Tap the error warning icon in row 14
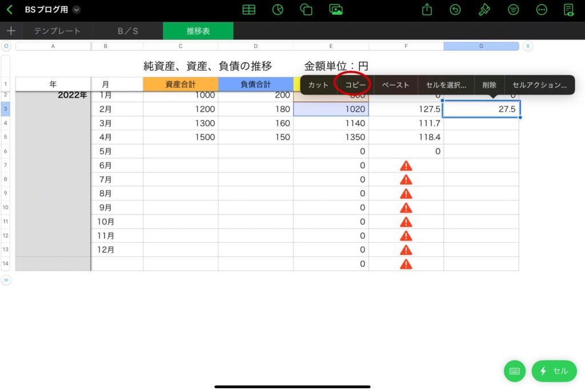 [x=406, y=265]
